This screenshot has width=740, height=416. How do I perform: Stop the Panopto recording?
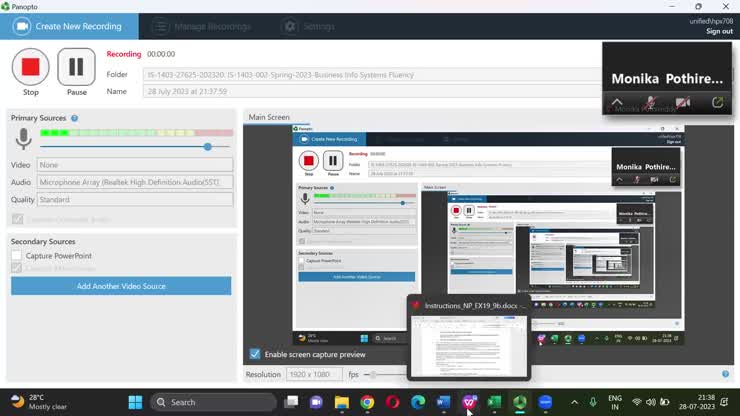30,68
